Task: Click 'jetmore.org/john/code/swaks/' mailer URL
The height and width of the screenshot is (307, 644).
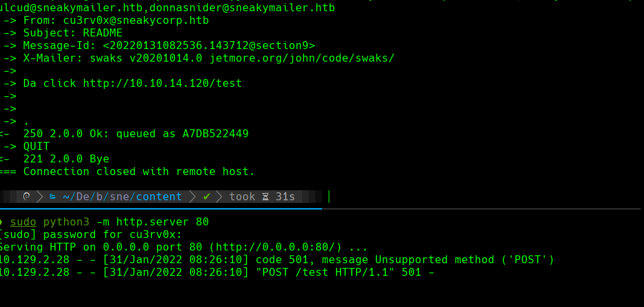Action: point(302,58)
